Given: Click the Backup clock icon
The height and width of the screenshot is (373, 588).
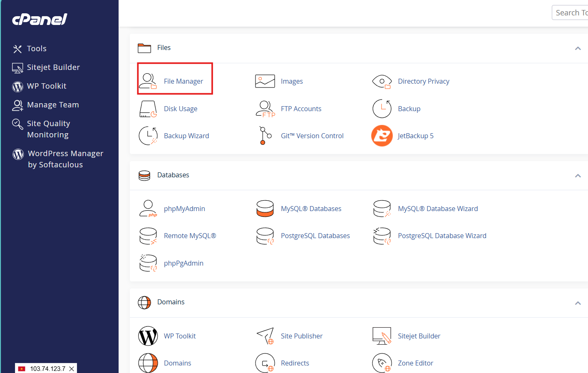Looking at the screenshot, I should point(382,109).
